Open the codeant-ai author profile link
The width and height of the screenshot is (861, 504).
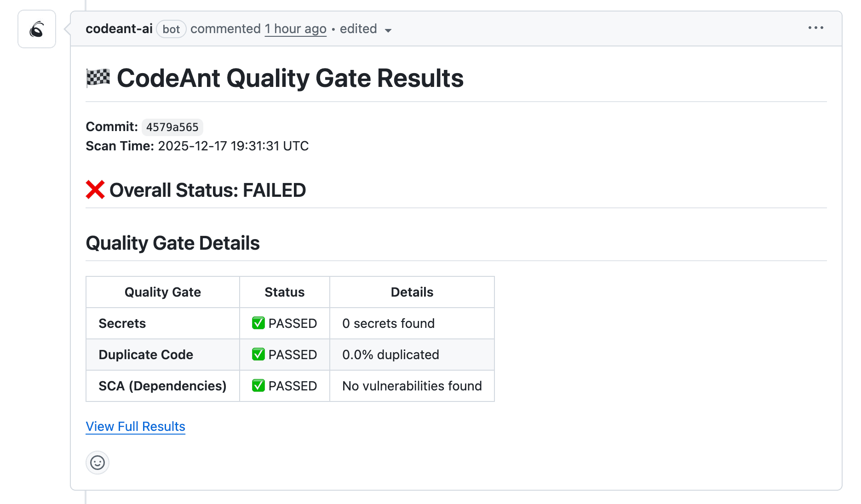(119, 29)
